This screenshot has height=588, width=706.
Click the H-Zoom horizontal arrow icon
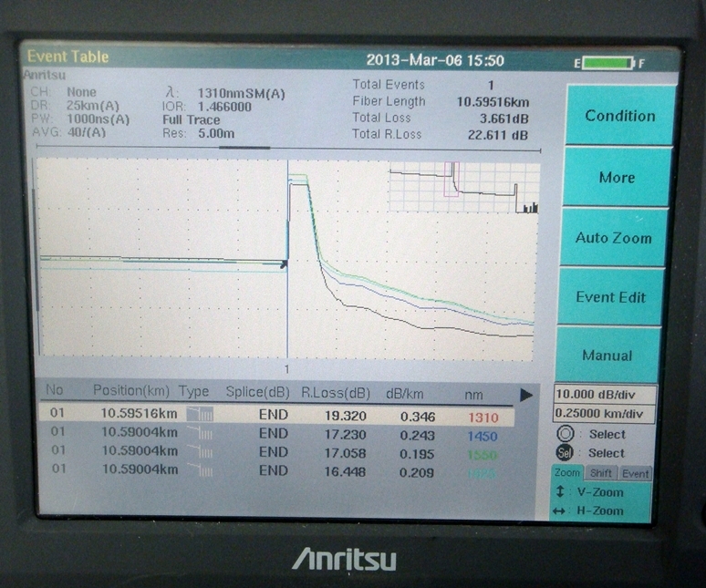pyautogui.click(x=559, y=511)
